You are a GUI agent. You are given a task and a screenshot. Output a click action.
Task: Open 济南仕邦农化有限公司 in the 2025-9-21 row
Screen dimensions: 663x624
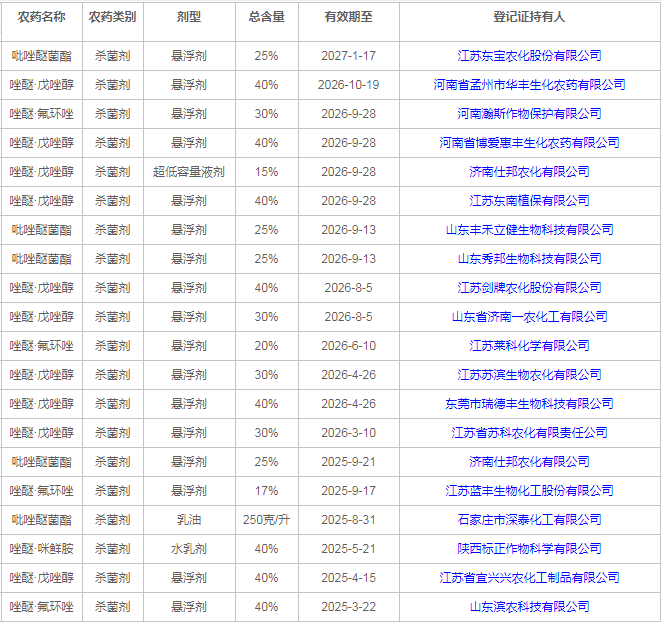coord(529,462)
